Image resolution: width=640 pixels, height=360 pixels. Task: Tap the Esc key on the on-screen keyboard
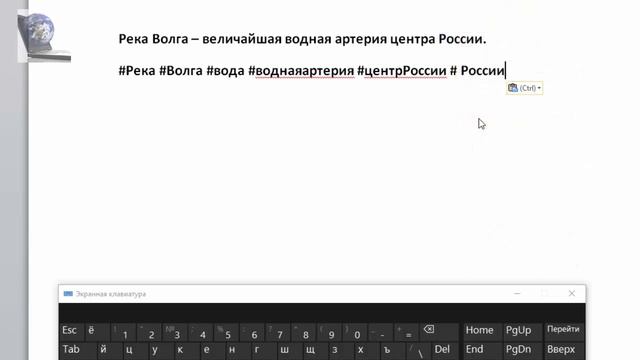pyautogui.click(x=70, y=332)
